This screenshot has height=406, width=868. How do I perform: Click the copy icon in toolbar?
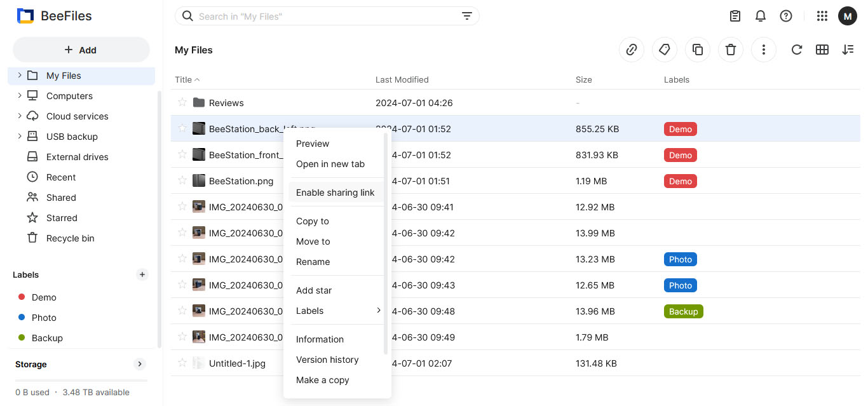point(698,50)
